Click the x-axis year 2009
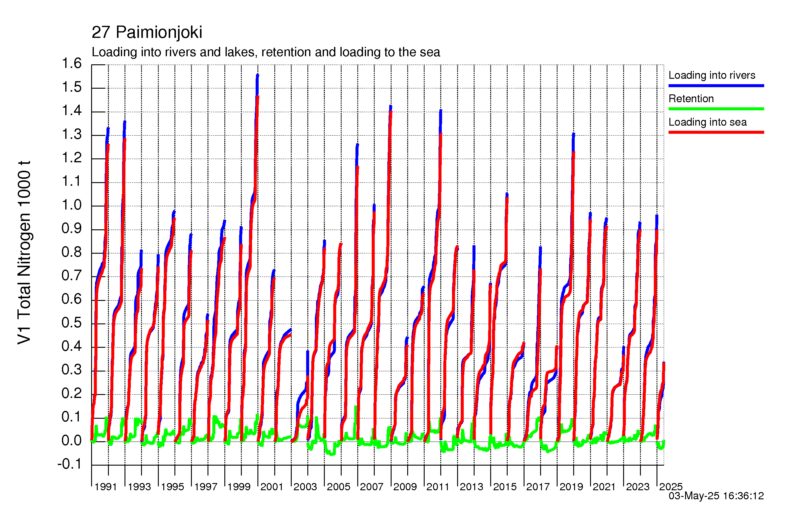 coord(405,487)
